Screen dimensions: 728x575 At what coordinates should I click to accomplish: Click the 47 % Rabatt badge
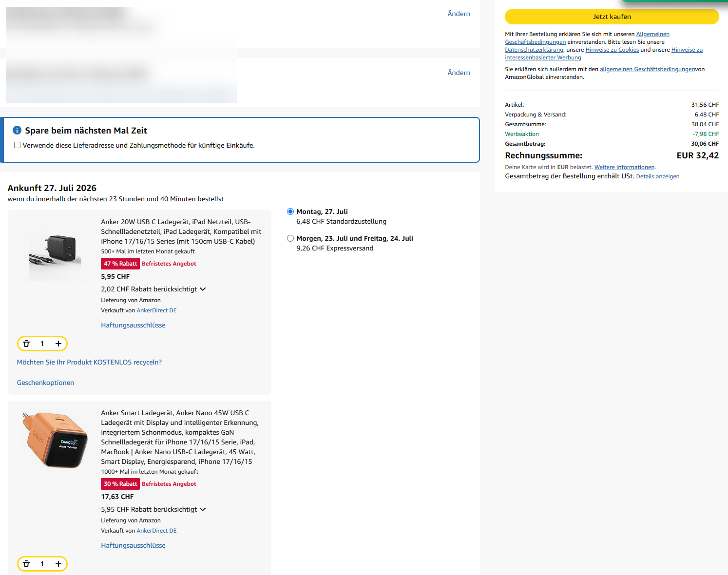pos(120,264)
